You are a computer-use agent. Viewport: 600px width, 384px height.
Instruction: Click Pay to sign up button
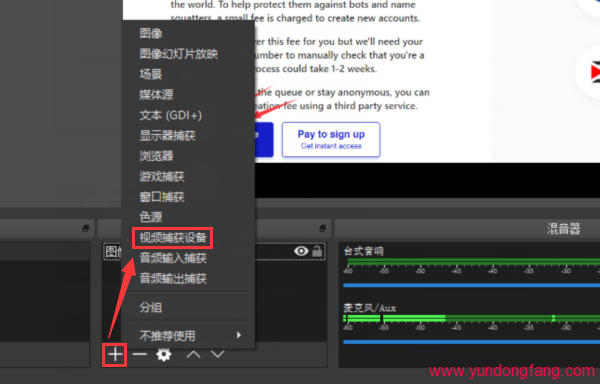(331, 139)
